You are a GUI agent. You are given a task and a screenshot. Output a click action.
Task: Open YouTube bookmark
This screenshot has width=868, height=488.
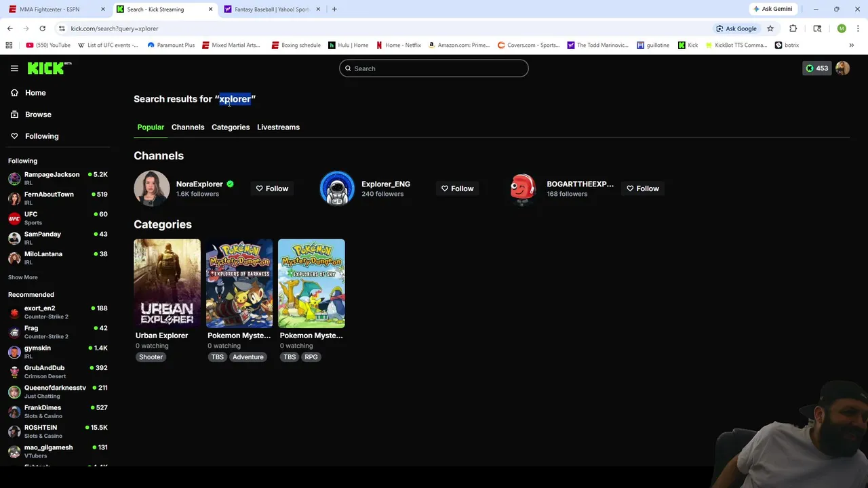pyautogui.click(x=48, y=45)
